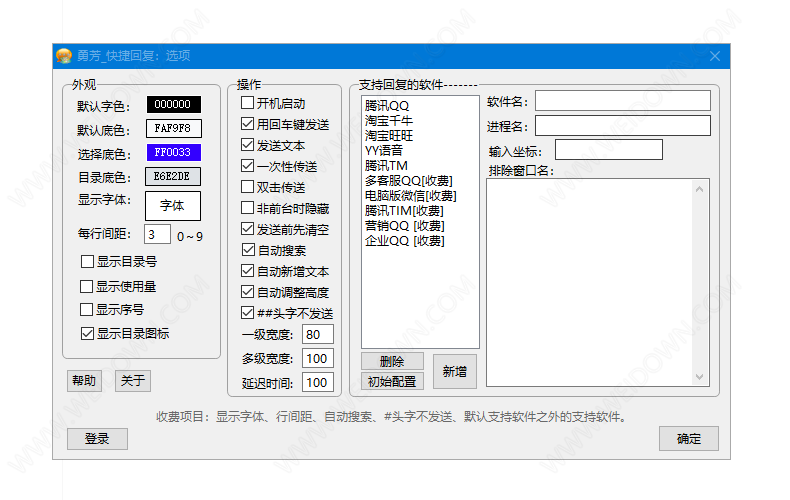This screenshot has width=790, height=500.
Task: Click the 登录 button
Action: (97, 439)
